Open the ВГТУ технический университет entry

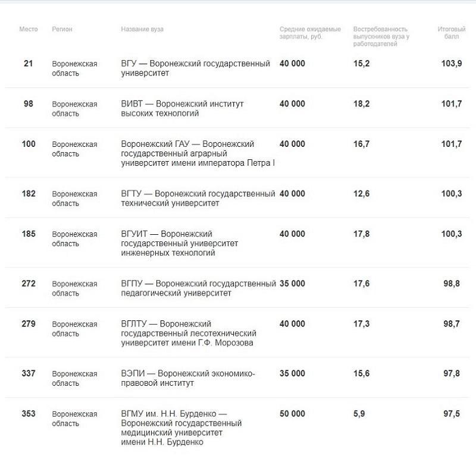(x=198, y=198)
